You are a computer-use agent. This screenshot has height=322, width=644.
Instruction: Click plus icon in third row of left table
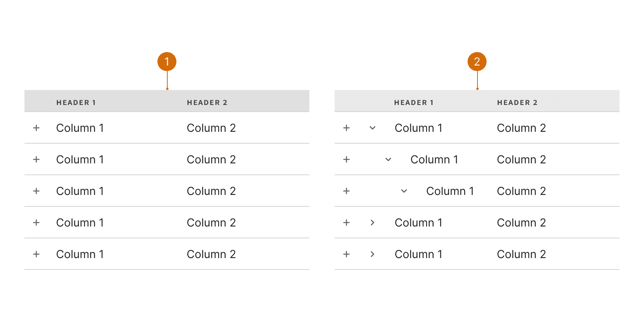coord(36,191)
